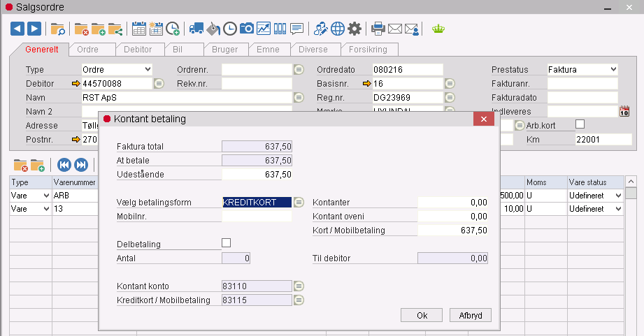The width and height of the screenshot is (644, 336).
Task: Click the clock with plus icon
Action: coord(173,29)
